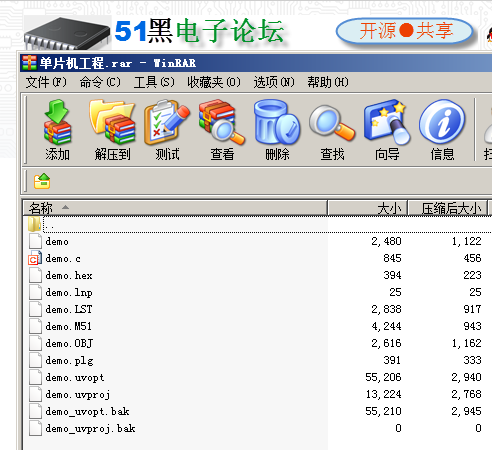The height and width of the screenshot is (450, 492).
Task: Select the demo.hex file name
Action: pos(69,275)
